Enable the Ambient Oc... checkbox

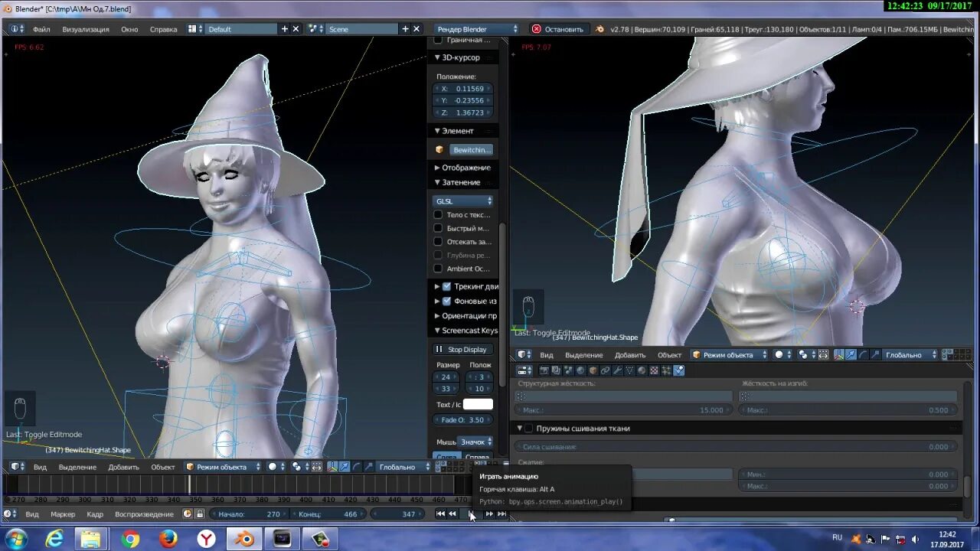tap(438, 269)
